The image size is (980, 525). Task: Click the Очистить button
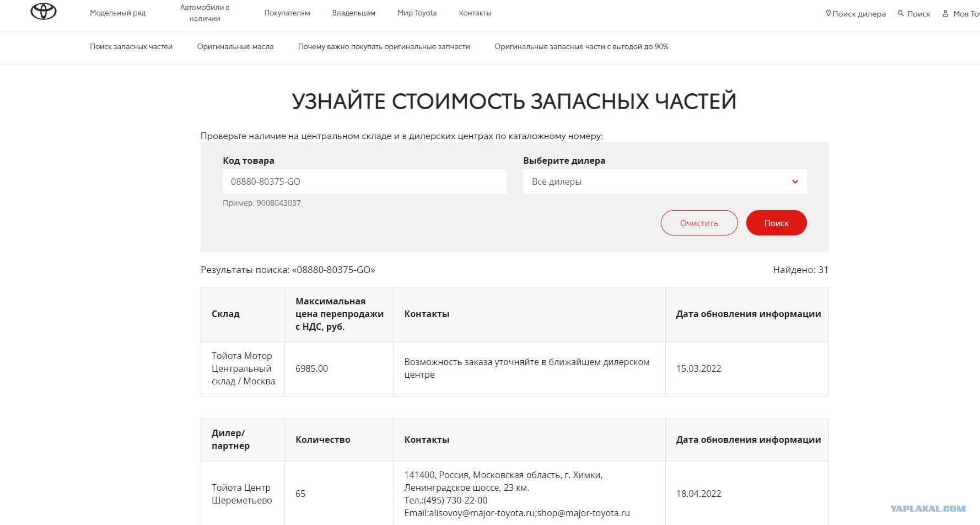coord(699,223)
